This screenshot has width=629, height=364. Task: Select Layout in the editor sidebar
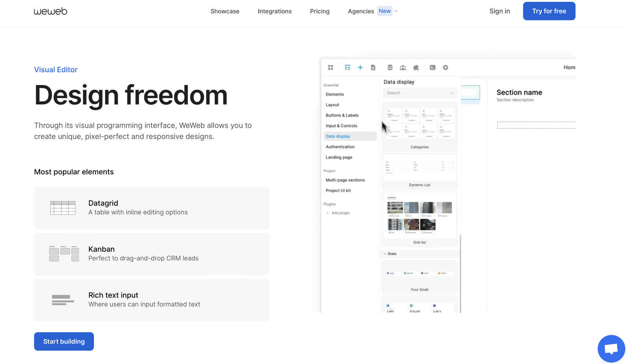click(333, 105)
